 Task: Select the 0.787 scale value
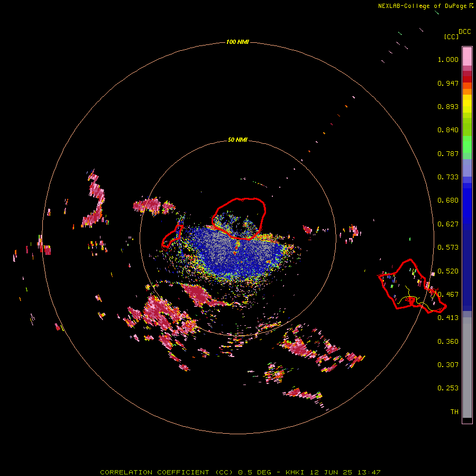[448, 153]
